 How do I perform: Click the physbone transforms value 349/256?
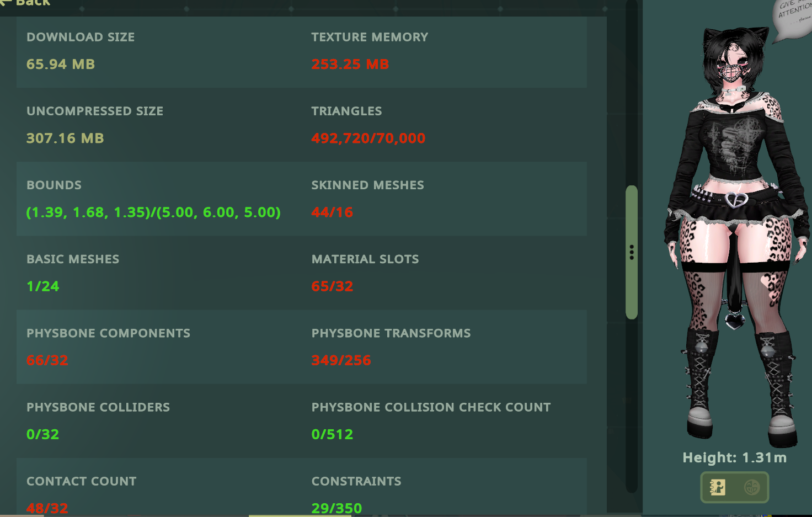341,360
